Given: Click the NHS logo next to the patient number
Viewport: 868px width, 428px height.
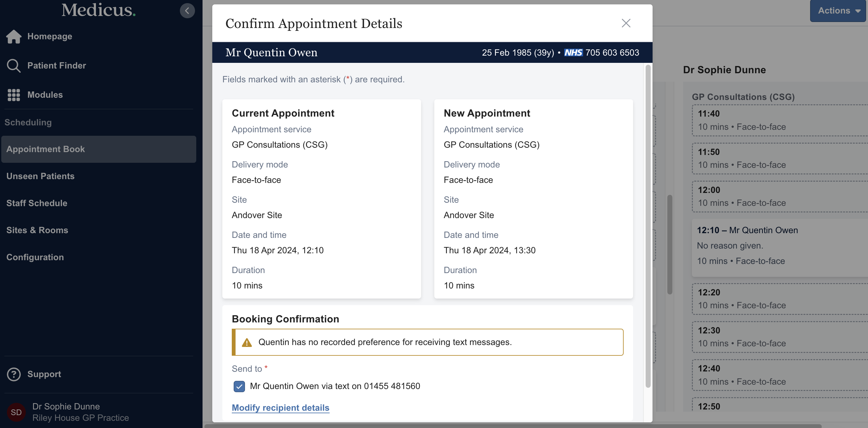Looking at the screenshot, I should pos(574,52).
